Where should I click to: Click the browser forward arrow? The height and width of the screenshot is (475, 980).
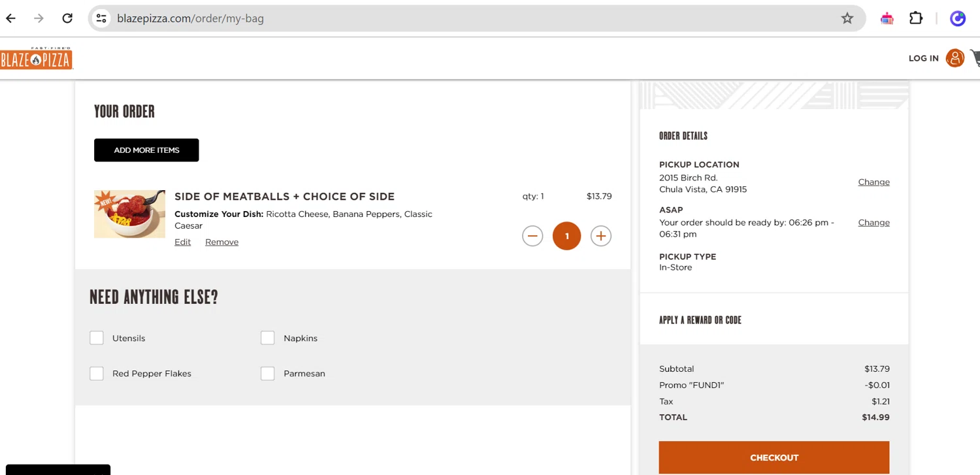tap(39, 18)
